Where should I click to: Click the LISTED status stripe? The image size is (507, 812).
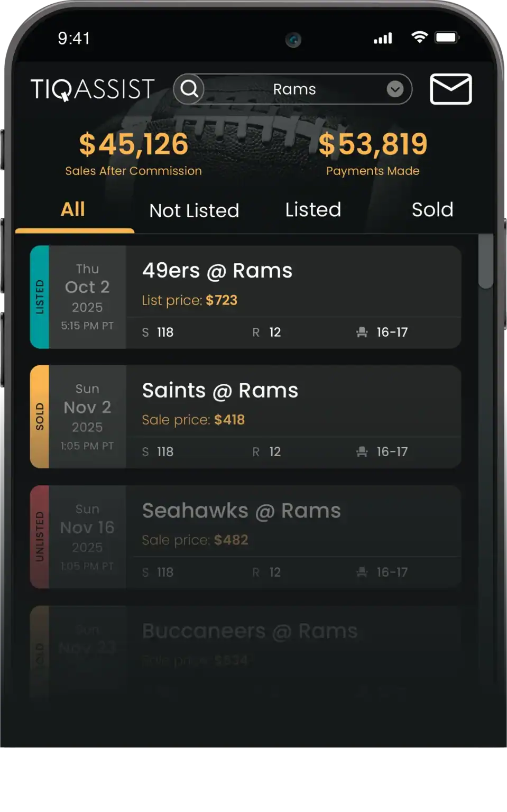40,297
